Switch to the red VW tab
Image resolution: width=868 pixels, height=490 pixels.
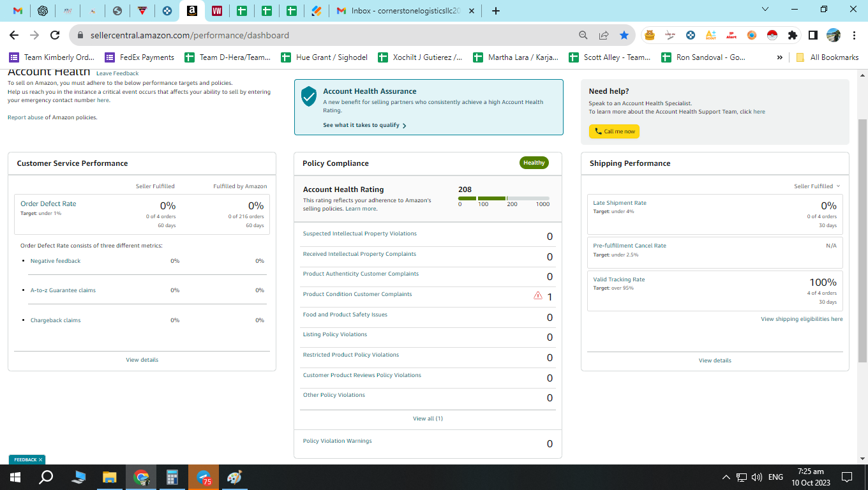(x=217, y=11)
